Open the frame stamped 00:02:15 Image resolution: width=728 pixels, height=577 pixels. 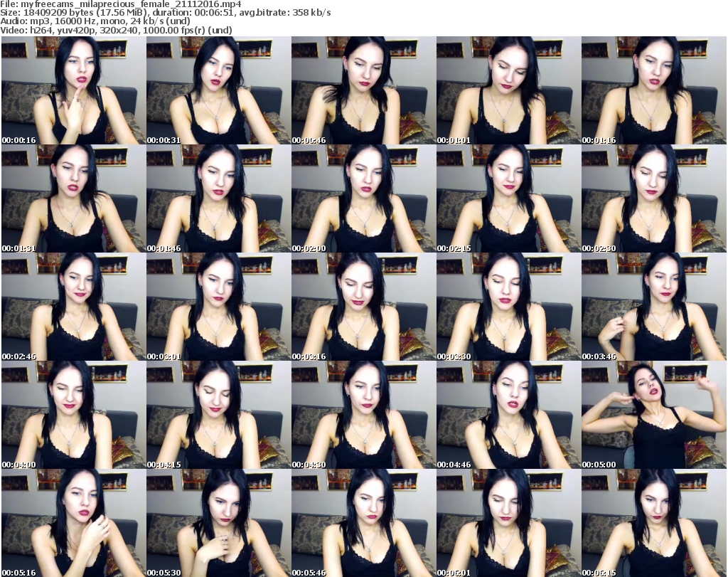pos(508,198)
